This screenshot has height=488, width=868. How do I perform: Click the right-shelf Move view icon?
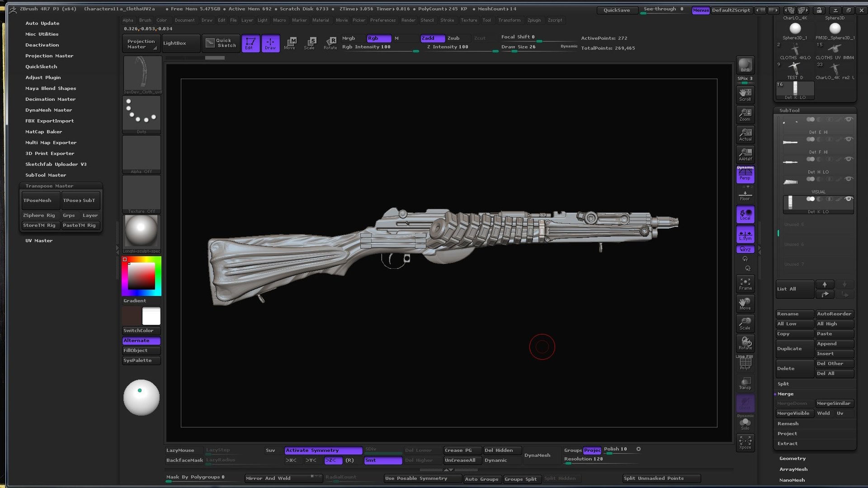[x=745, y=304]
